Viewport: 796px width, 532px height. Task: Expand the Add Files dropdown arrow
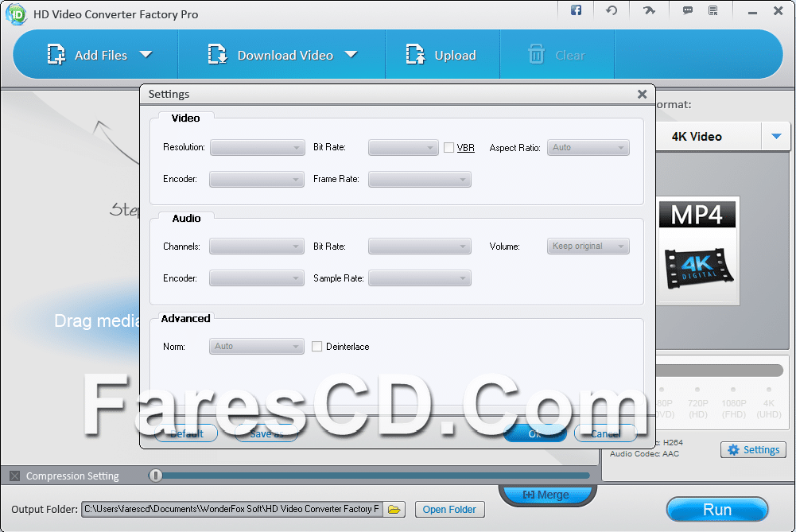click(x=146, y=54)
